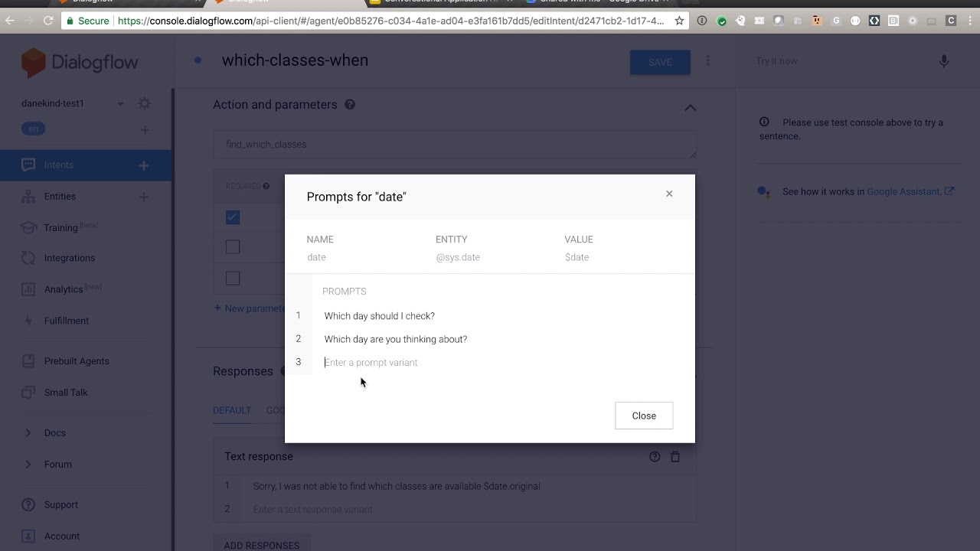Expand the danekind-test1 agent dropdown
The image size is (980, 551).
120,104
